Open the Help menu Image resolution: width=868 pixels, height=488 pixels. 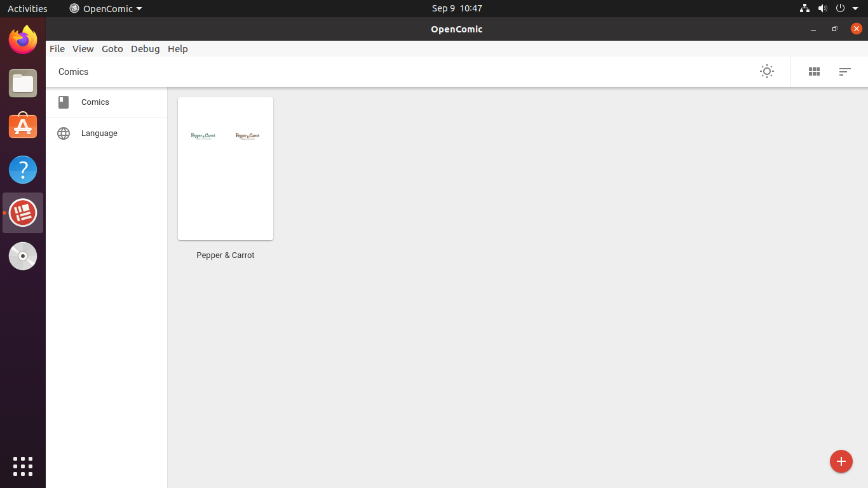click(x=178, y=49)
